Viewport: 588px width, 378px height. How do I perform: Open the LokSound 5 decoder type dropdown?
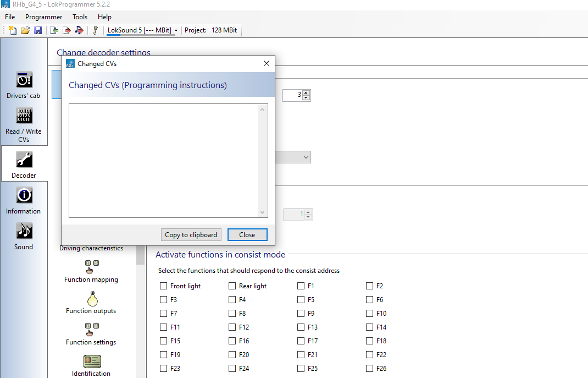pyautogui.click(x=142, y=30)
